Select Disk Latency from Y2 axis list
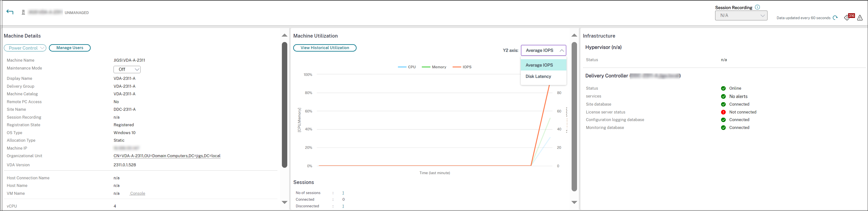Viewport: 868px width, 211px height. pyautogui.click(x=538, y=76)
